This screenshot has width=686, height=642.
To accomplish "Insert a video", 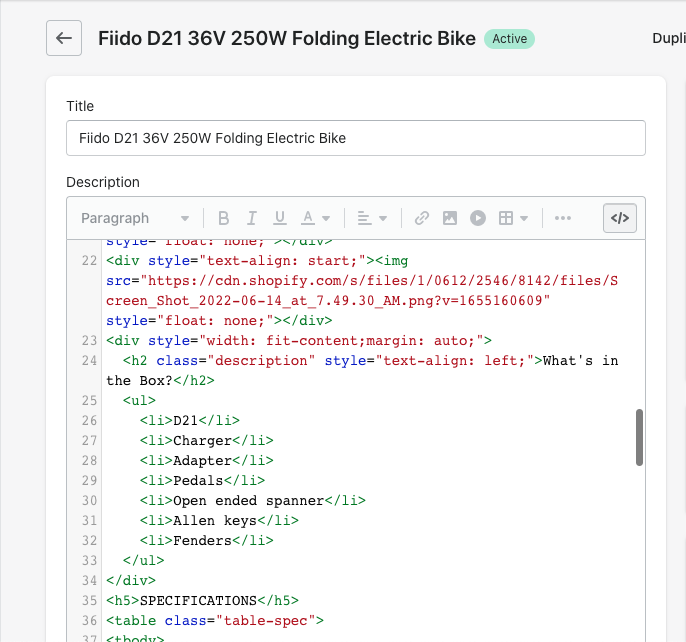I will click(478, 218).
